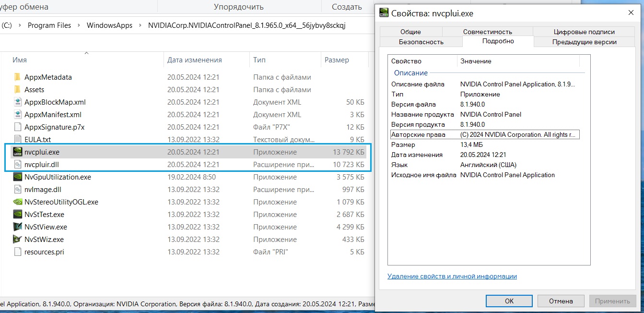This screenshot has height=313, width=644.
Task: Click the NvStWiz.exe icon
Action: [17, 240]
